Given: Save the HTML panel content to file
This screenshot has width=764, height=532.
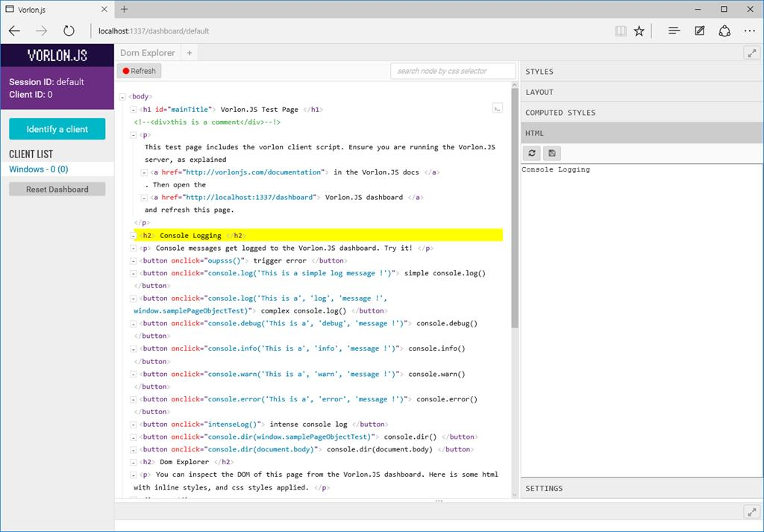Looking at the screenshot, I should [551, 152].
